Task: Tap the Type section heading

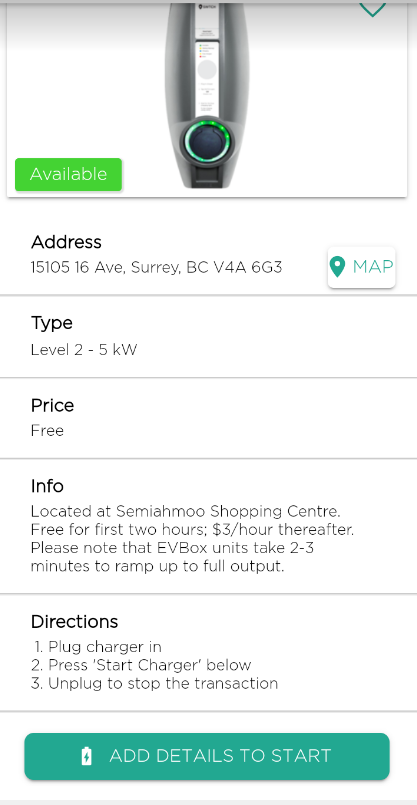Action: (52, 323)
